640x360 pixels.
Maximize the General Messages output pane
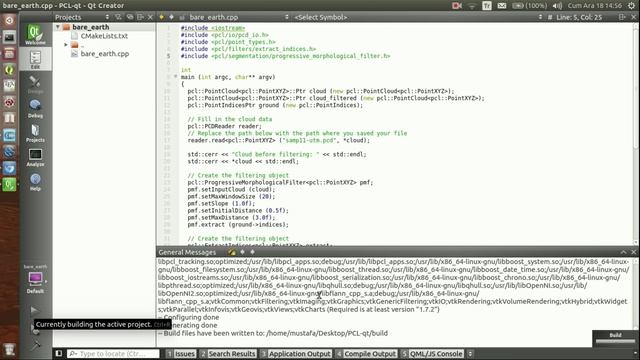click(x=623, y=252)
